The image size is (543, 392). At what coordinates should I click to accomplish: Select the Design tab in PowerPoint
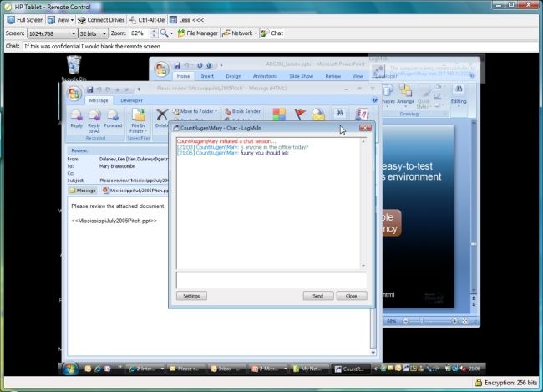233,76
